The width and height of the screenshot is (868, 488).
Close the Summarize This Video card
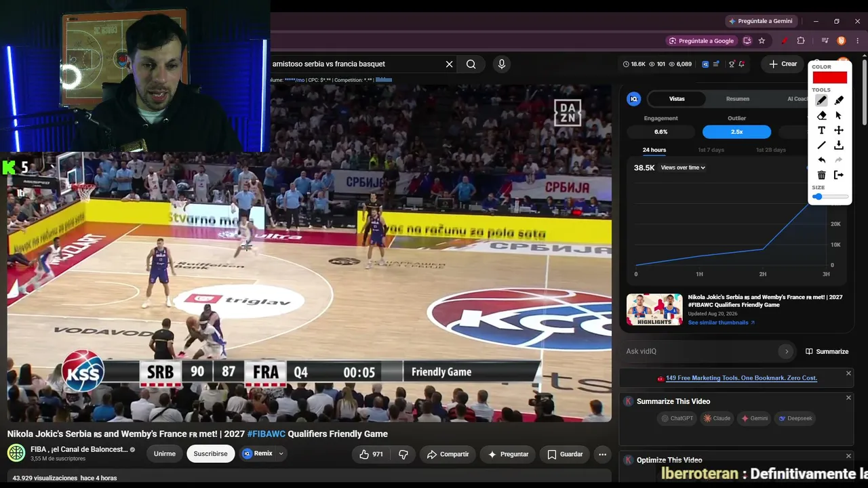pyautogui.click(x=848, y=398)
